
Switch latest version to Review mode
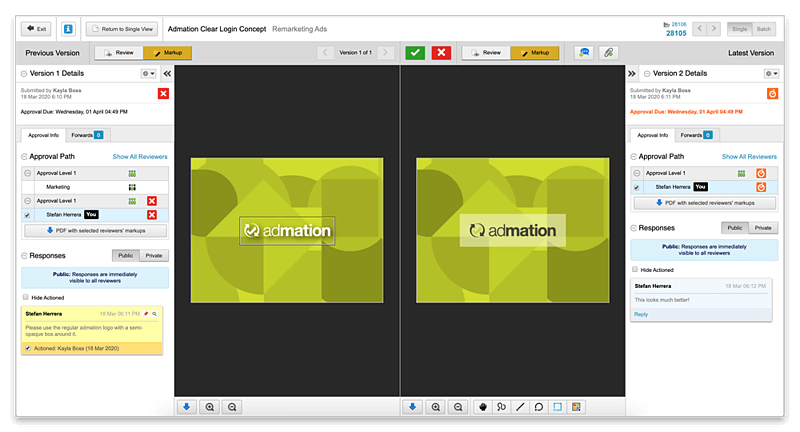tap(486, 53)
